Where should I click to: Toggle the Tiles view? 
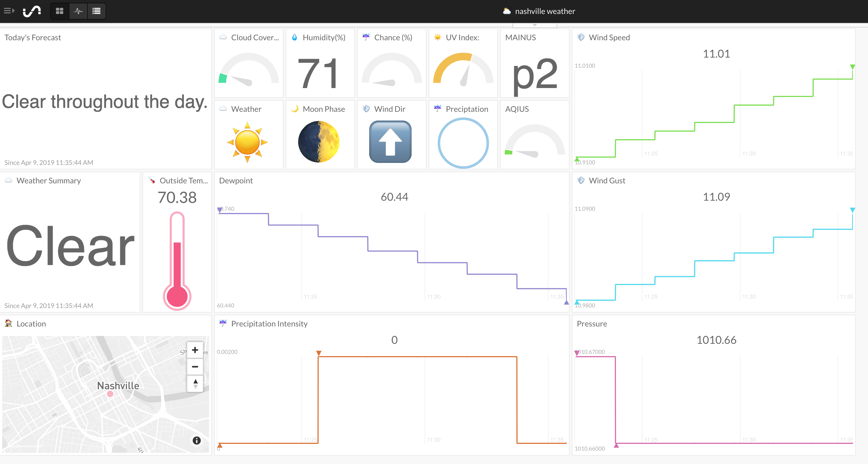point(60,11)
